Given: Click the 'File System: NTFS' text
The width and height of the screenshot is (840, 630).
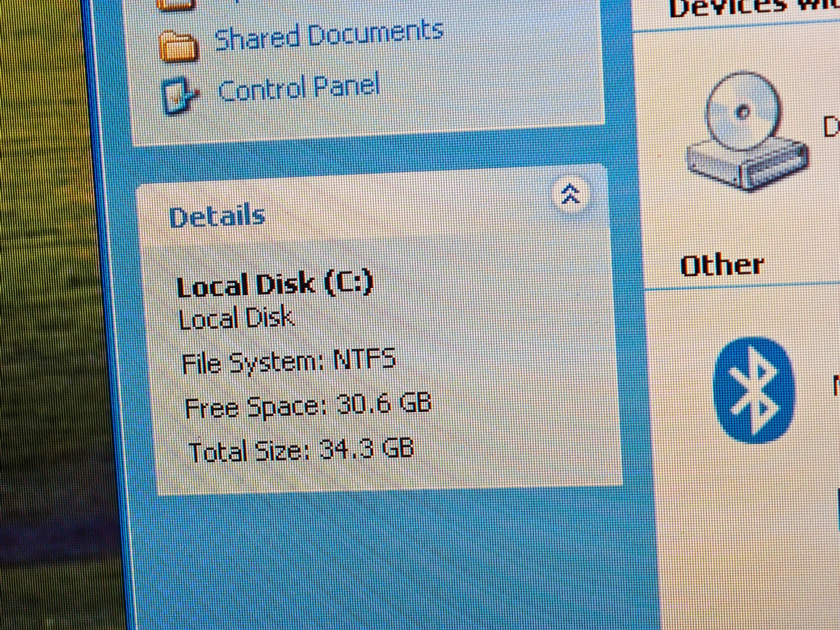Looking at the screenshot, I should pyautogui.click(x=288, y=362).
